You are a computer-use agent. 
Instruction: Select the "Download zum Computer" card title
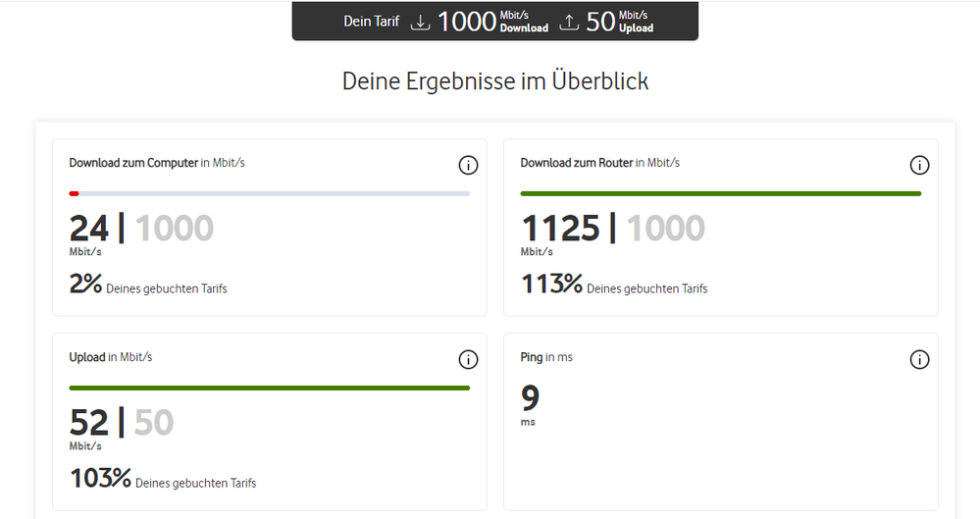pyautogui.click(x=133, y=163)
